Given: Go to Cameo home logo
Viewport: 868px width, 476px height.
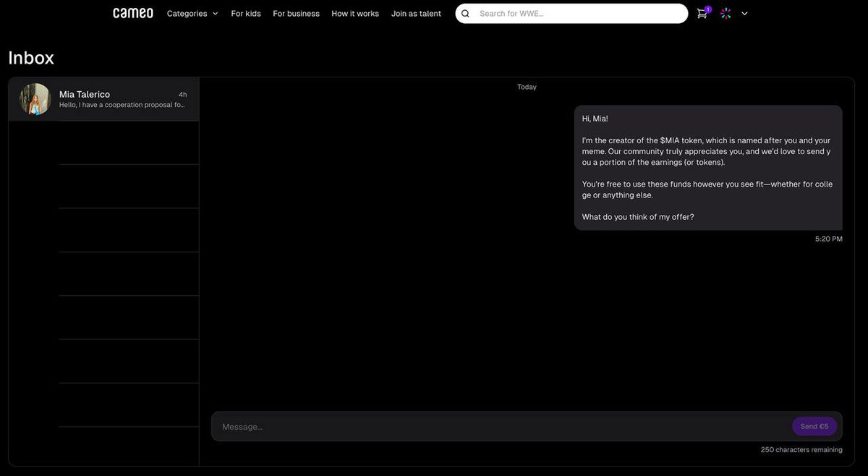Looking at the screenshot, I should click(x=133, y=13).
